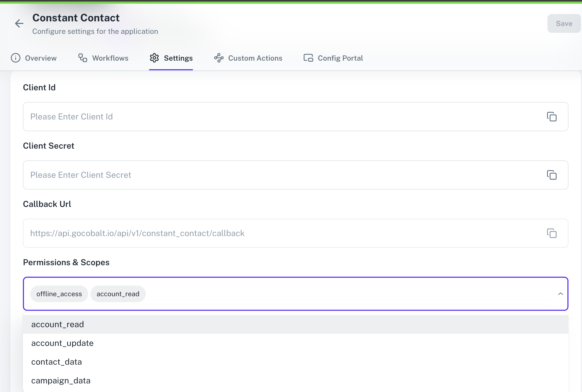
Task: Click the Overview info icon
Action: [x=16, y=58]
